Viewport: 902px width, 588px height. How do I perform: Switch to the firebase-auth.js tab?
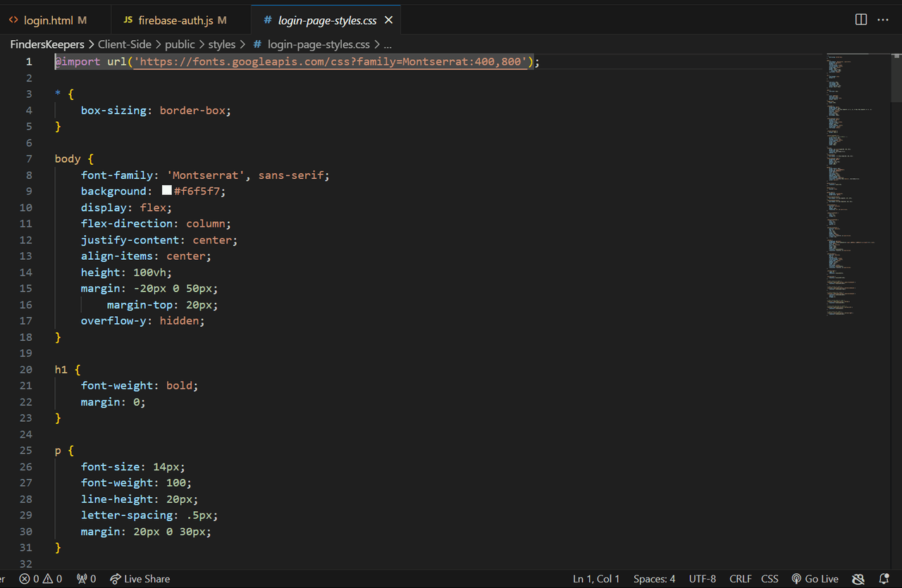click(175, 20)
